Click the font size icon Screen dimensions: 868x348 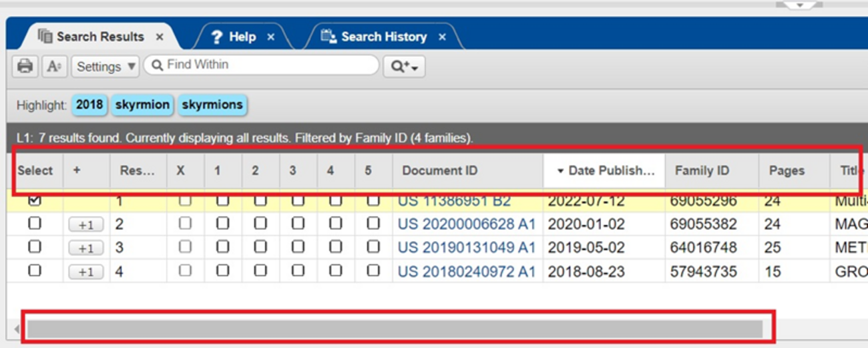coord(54,66)
